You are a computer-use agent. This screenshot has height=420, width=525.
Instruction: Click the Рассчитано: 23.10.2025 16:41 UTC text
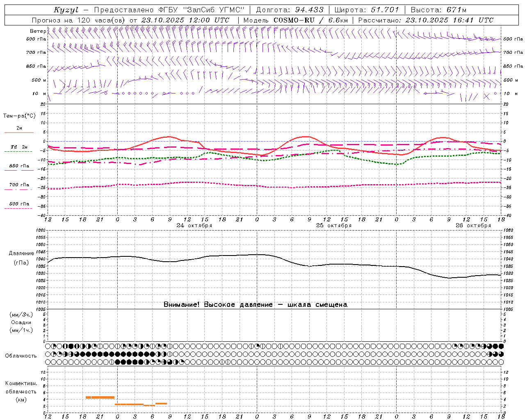tap(426, 20)
